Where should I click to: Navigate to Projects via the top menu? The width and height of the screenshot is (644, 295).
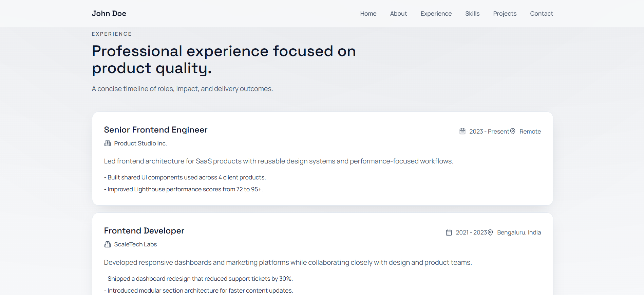505,14
